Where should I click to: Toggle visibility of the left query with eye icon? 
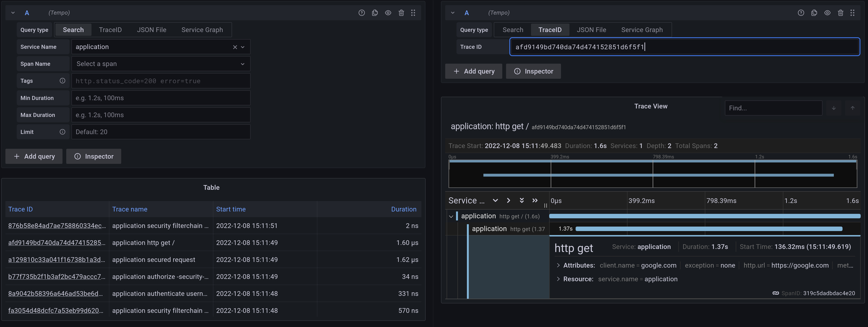pos(388,12)
